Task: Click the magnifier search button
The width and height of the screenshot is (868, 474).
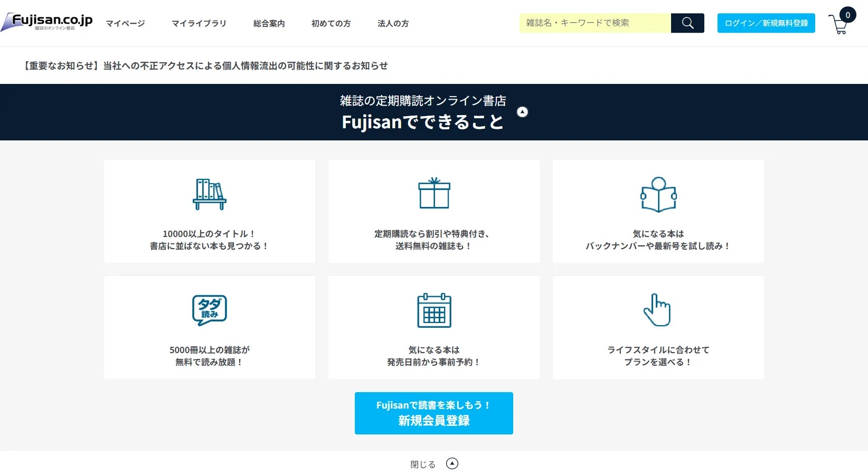Action: [687, 23]
